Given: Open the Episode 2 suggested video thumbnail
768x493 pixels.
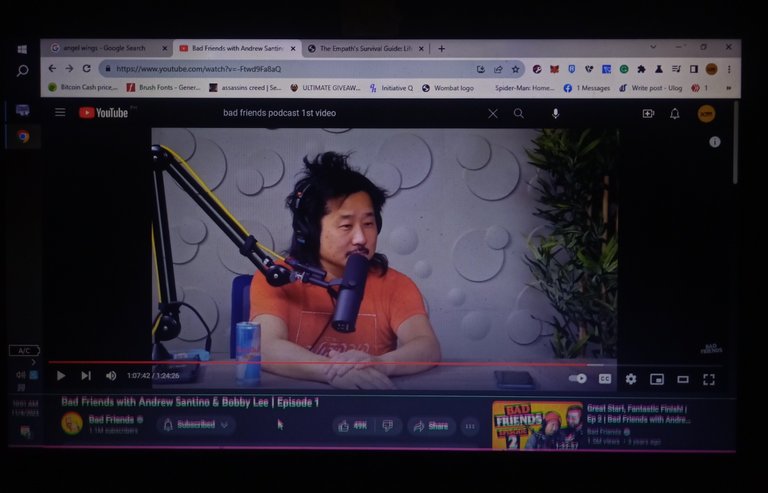Looking at the screenshot, I should [x=537, y=425].
